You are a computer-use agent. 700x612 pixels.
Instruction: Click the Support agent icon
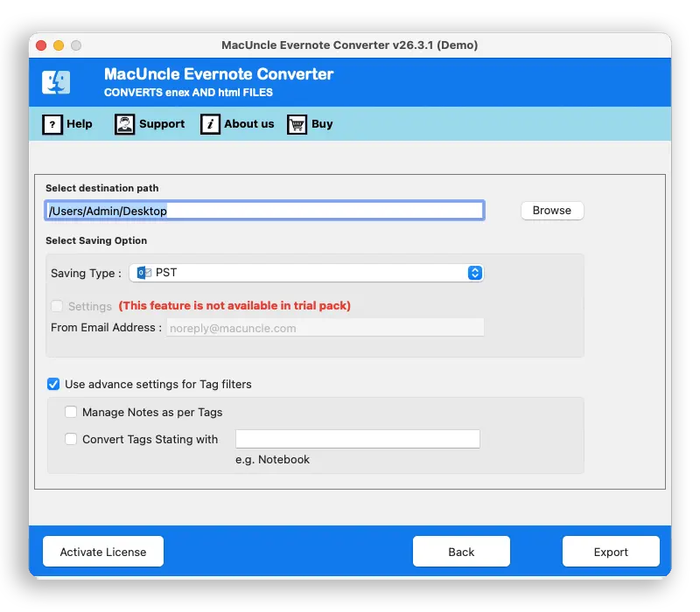click(124, 124)
